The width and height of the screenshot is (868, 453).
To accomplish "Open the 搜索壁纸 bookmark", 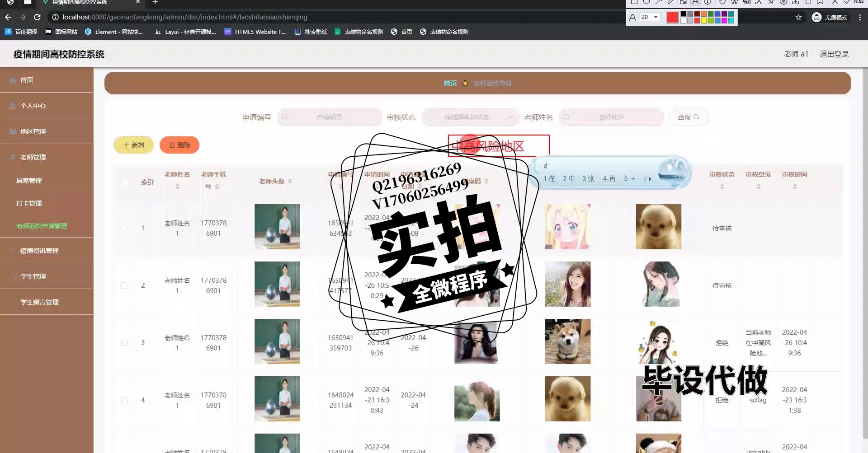I will coord(311,32).
